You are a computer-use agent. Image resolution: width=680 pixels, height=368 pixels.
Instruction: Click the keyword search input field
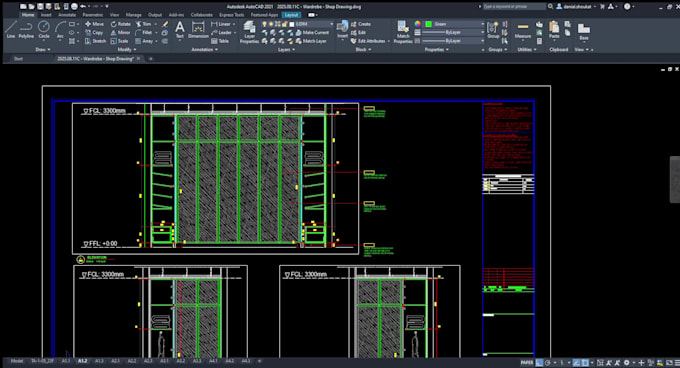[514, 7]
